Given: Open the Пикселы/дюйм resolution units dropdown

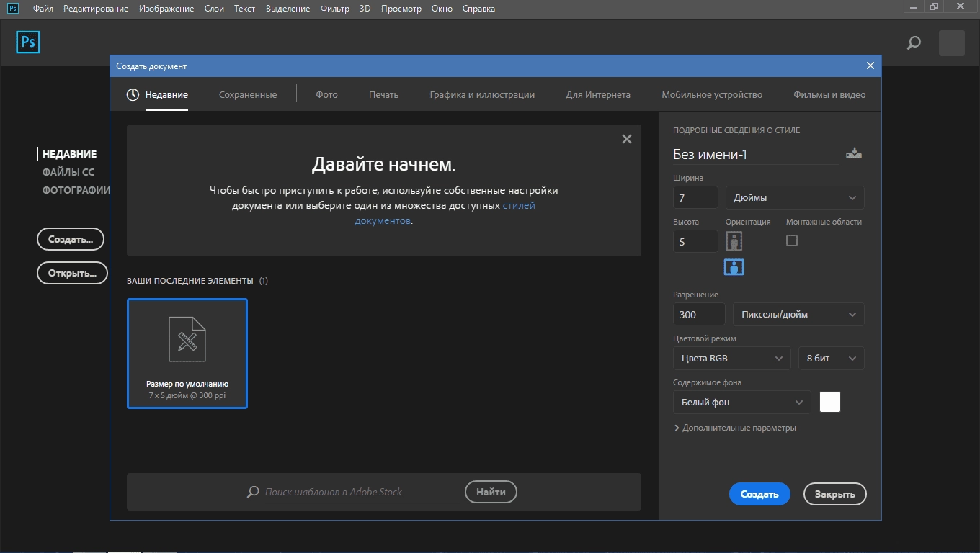Looking at the screenshot, I should pyautogui.click(x=798, y=314).
